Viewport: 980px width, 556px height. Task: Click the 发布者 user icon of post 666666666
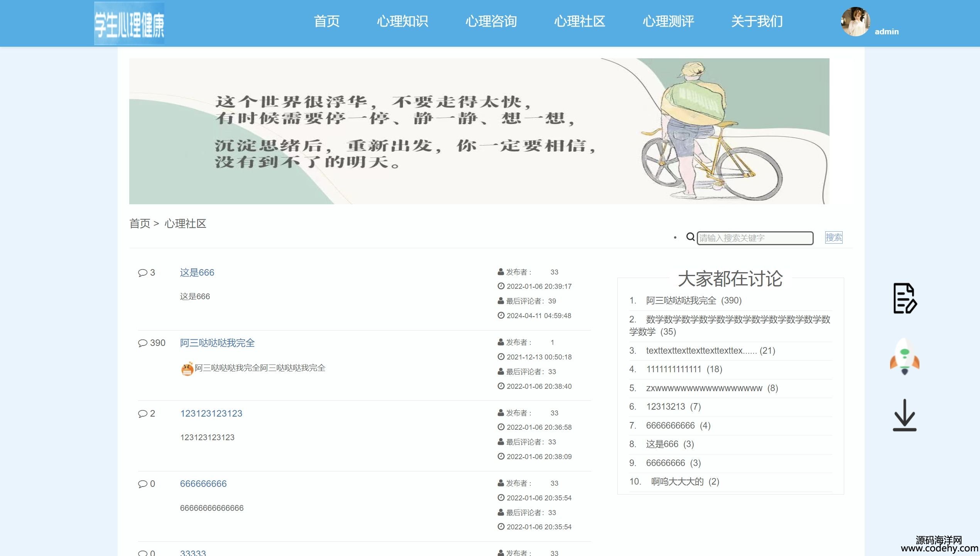[501, 483]
